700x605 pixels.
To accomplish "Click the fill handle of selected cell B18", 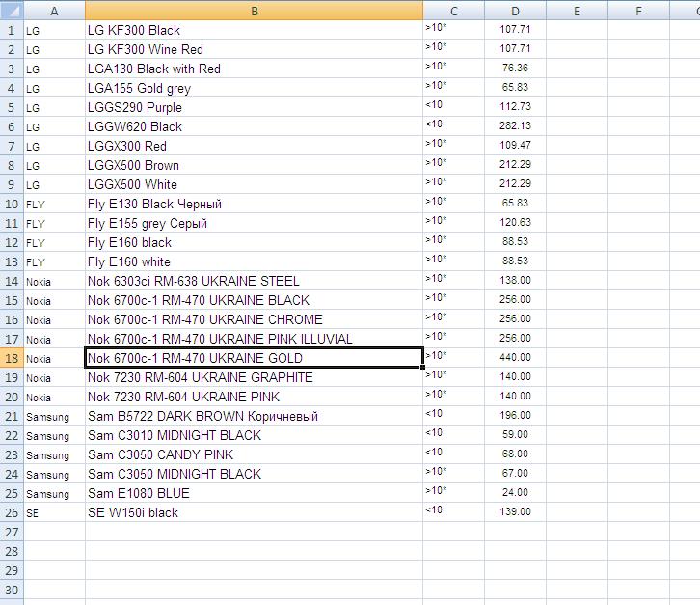I will pyautogui.click(x=422, y=367).
